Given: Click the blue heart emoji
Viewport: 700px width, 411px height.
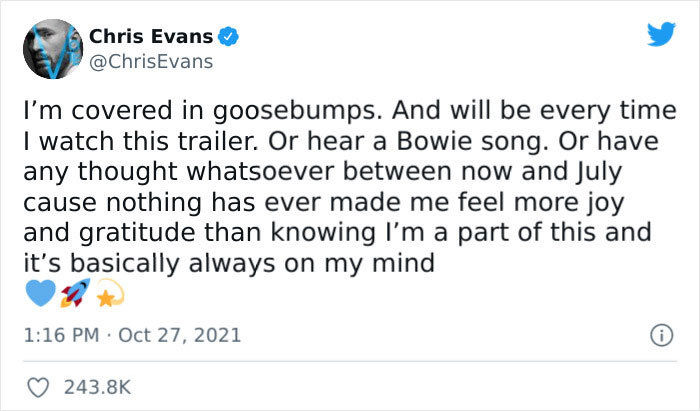Looking at the screenshot, I should [x=39, y=292].
